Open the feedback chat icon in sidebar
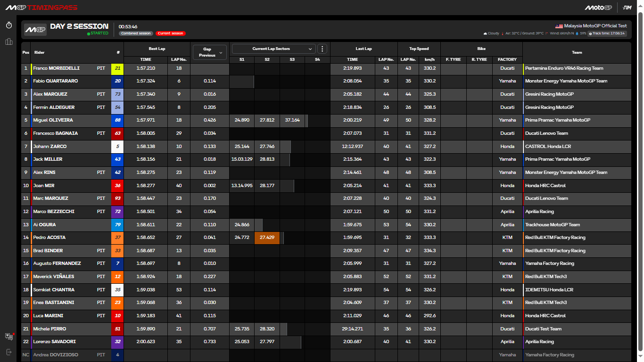This screenshot has width=644, height=362. [x=8, y=336]
